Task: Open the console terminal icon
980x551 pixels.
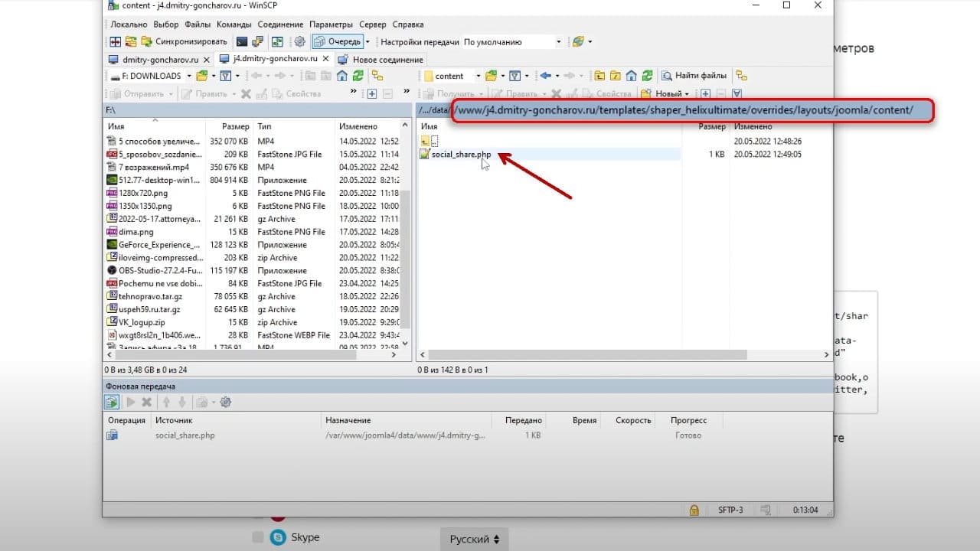Action: (242, 42)
